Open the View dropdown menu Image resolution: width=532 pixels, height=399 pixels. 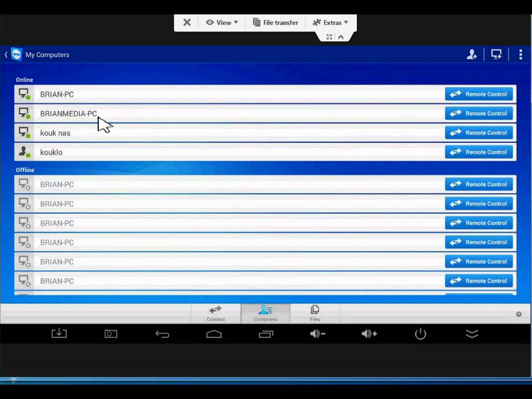pyautogui.click(x=222, y=23)
